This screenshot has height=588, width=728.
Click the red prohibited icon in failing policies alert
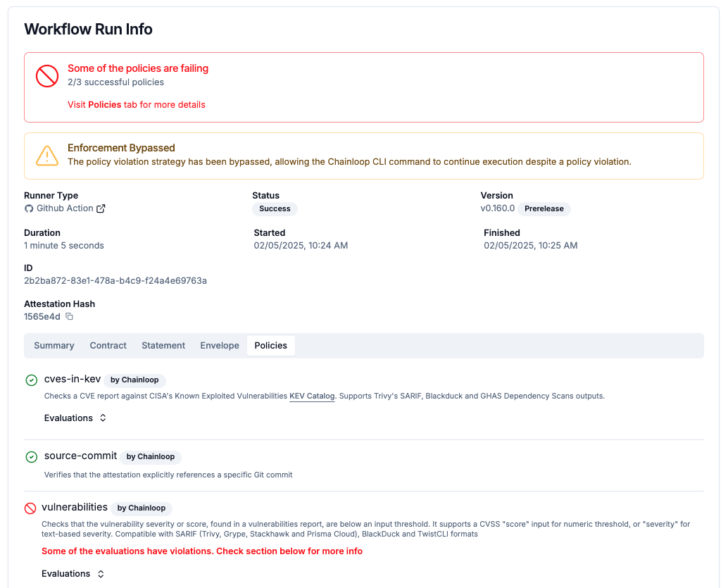47,75
